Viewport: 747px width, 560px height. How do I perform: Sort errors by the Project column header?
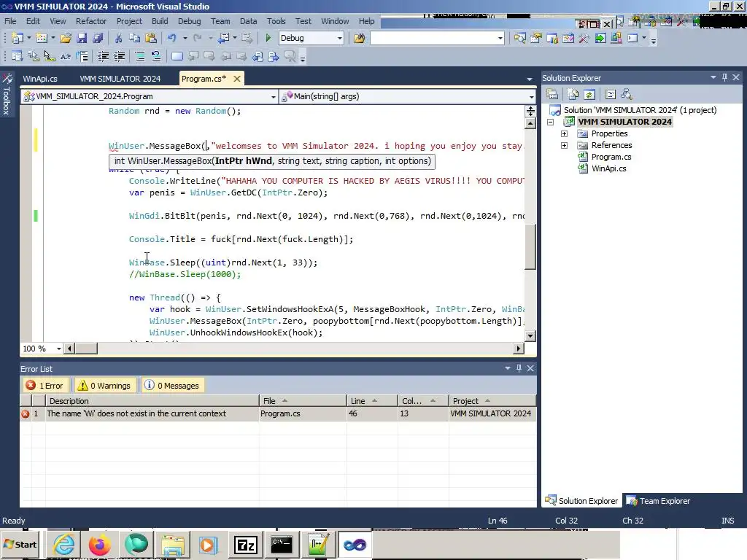tap(492, 401)
